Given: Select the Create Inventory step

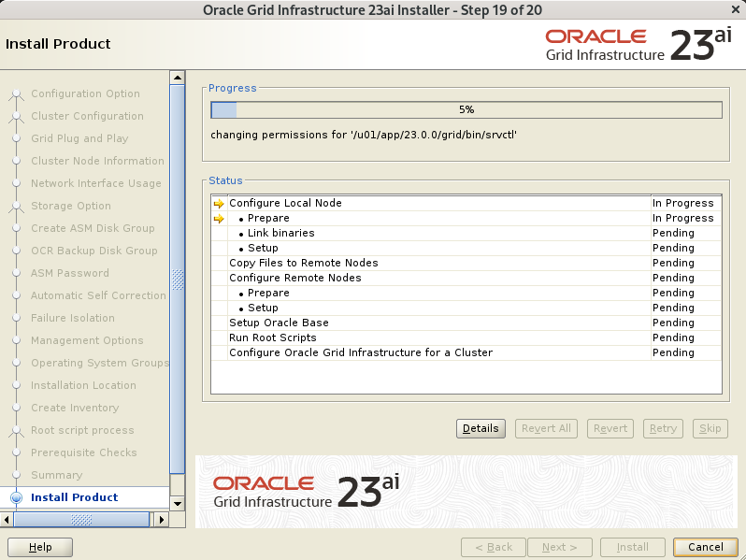Looking at the screenshot, I should (75, 408).
